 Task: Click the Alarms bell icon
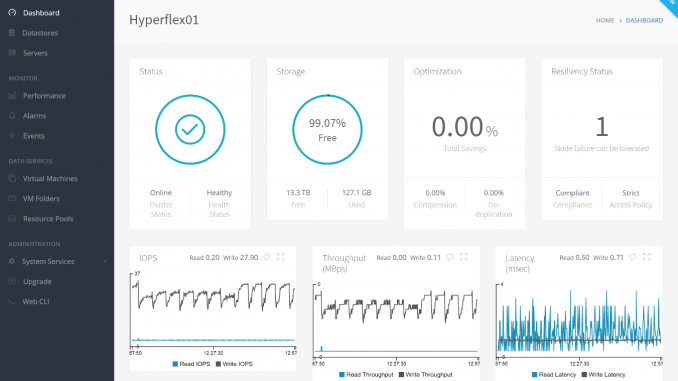12,115
